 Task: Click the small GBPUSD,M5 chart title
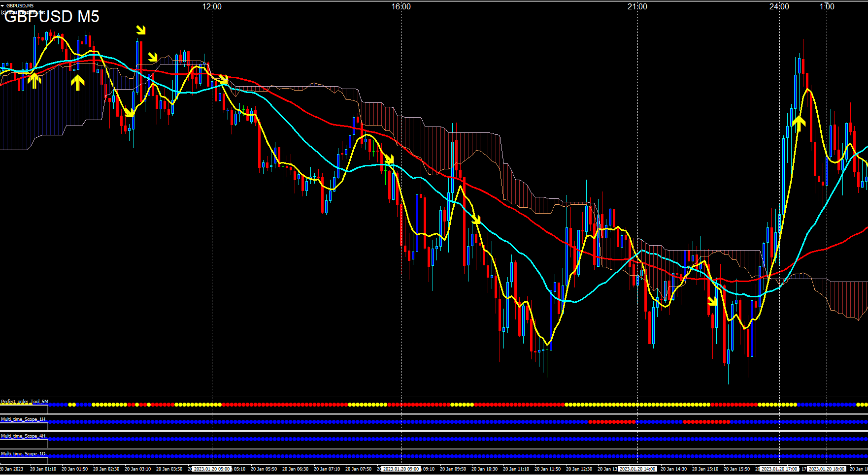[x=20, y=5]
